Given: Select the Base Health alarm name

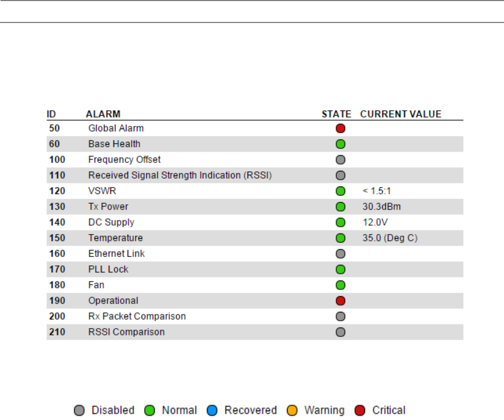Looking at the screenshot, I should pos(114,144).
